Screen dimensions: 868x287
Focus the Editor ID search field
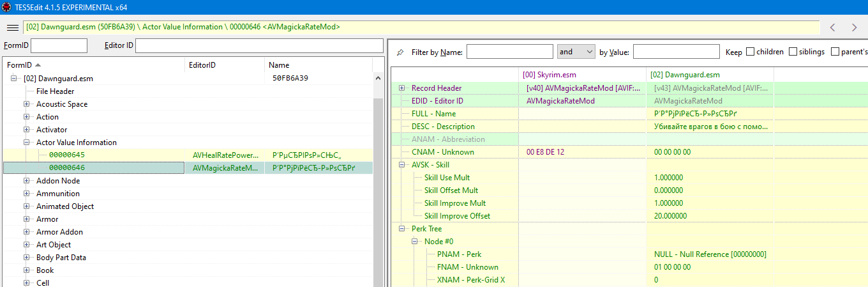click(x=259, y=45)
